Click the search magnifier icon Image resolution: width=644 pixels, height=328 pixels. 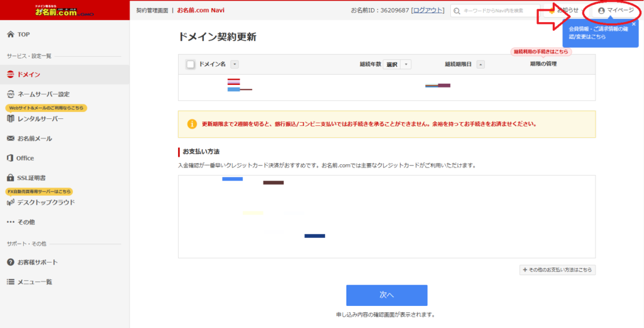457,11
